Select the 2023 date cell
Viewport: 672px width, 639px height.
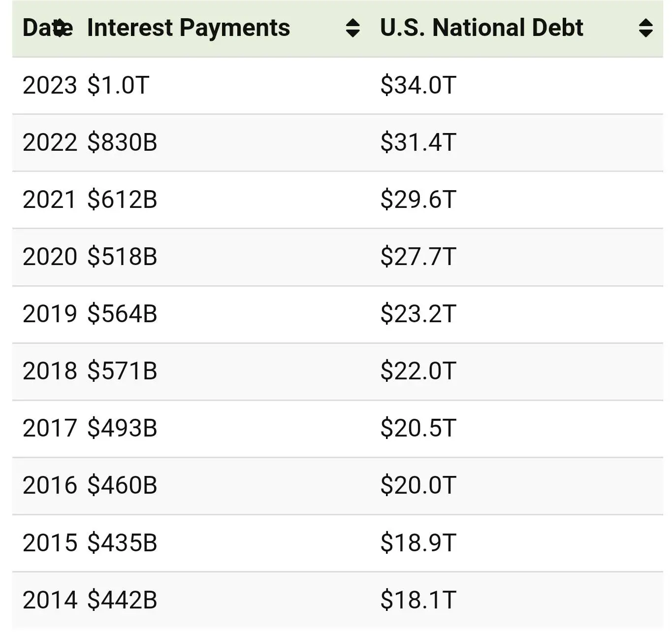50,85
